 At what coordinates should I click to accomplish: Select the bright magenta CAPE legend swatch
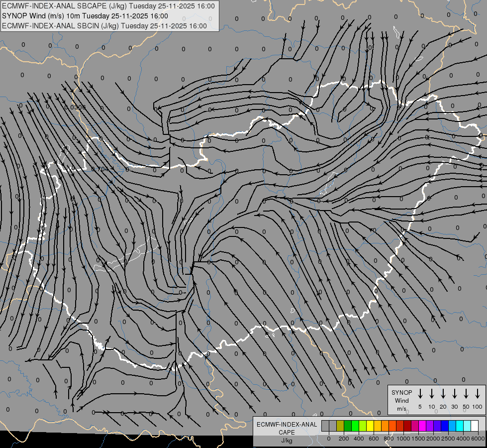pyautogui.click(x=422, y=426)
